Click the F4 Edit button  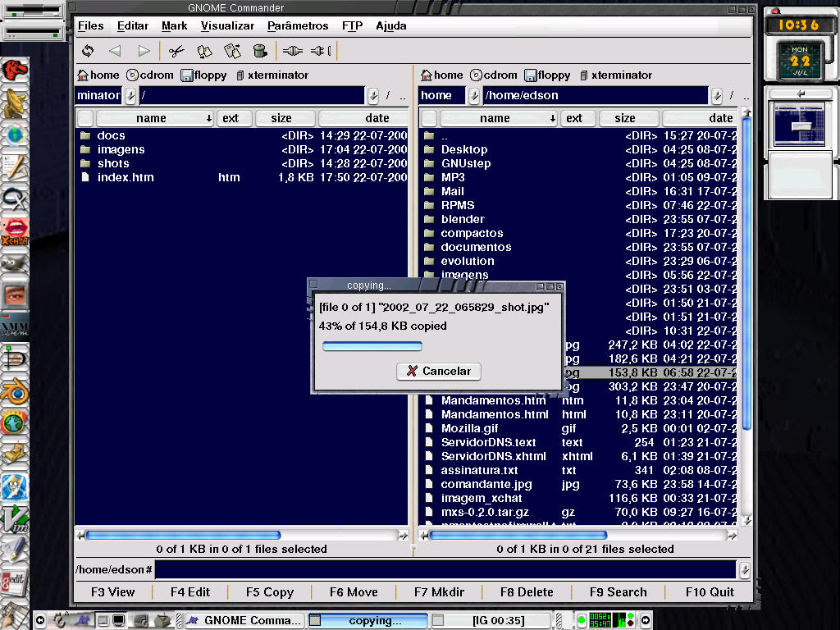(190, 592)
